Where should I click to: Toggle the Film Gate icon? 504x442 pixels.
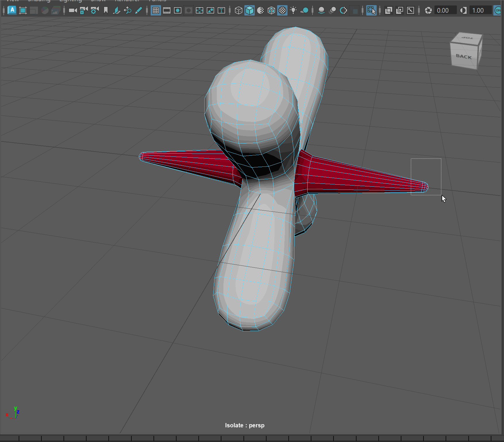point(166,11)
